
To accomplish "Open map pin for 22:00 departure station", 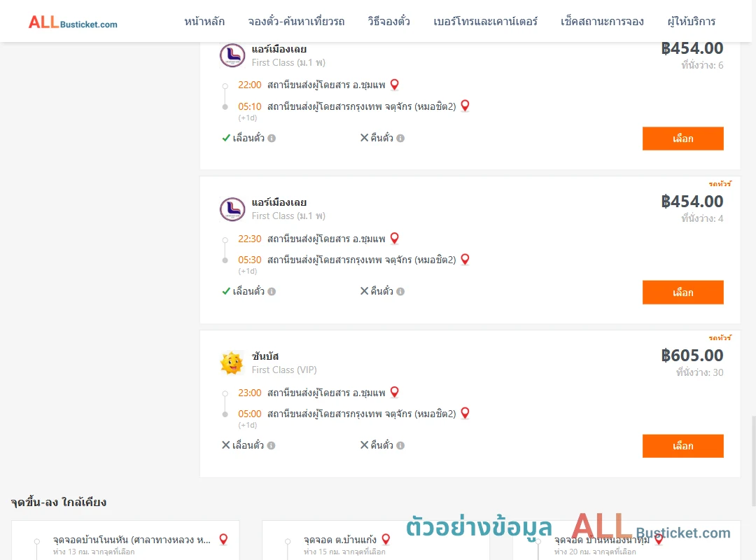I will tap(394, 85).
